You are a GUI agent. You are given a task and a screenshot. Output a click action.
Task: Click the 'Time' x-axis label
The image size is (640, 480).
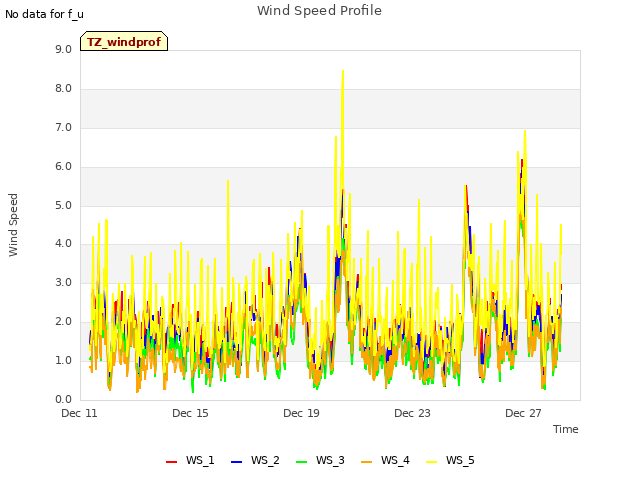(565, 429)
